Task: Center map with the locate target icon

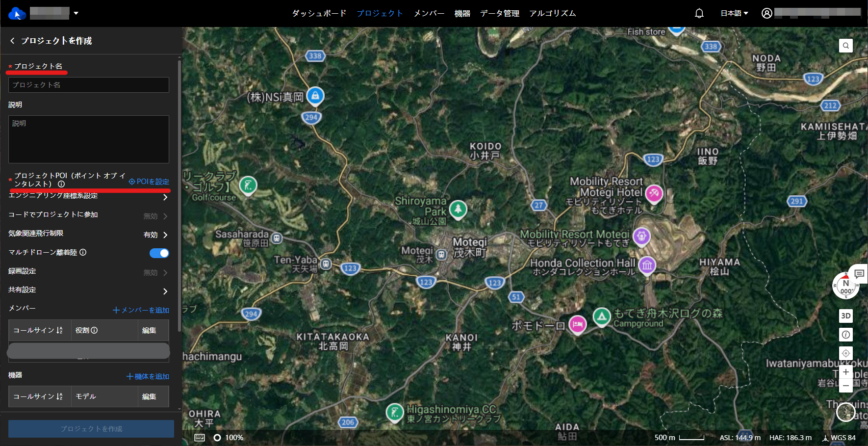Action: pos(845,353)
